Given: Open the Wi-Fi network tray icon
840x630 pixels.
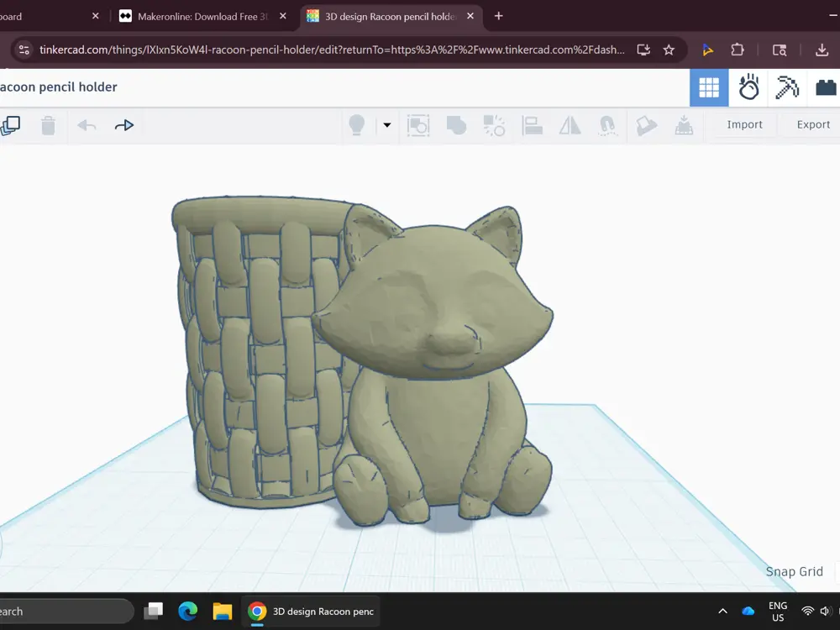Looking at the screenshot, I should [807, 611].
